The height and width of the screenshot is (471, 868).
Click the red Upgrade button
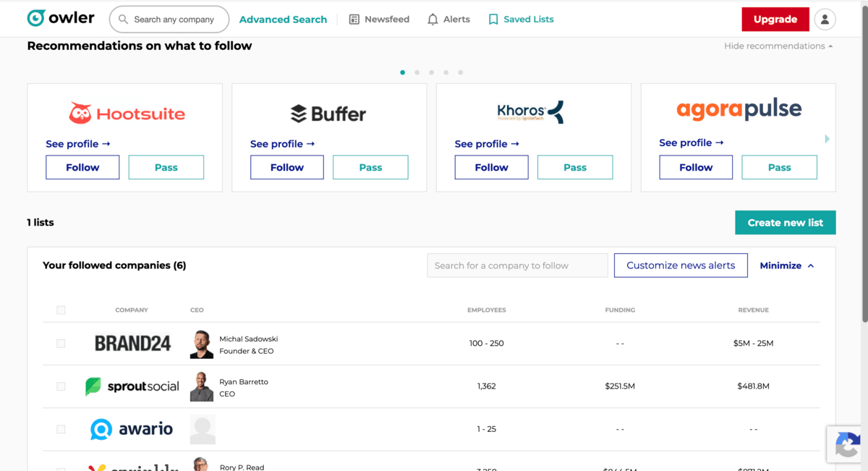[775, 20]
